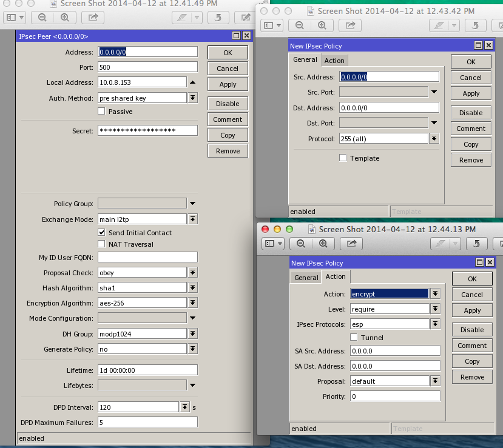Open Encryption Algorithm dropdown
Viewport: 503px width, 448px height.
coord(192,303)
